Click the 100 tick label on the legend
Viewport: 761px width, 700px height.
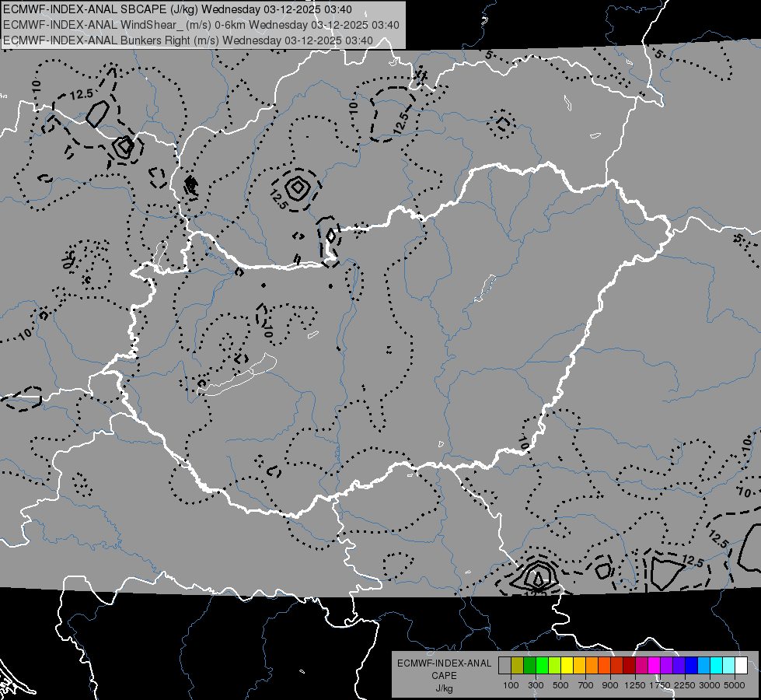tap(511, 685)
